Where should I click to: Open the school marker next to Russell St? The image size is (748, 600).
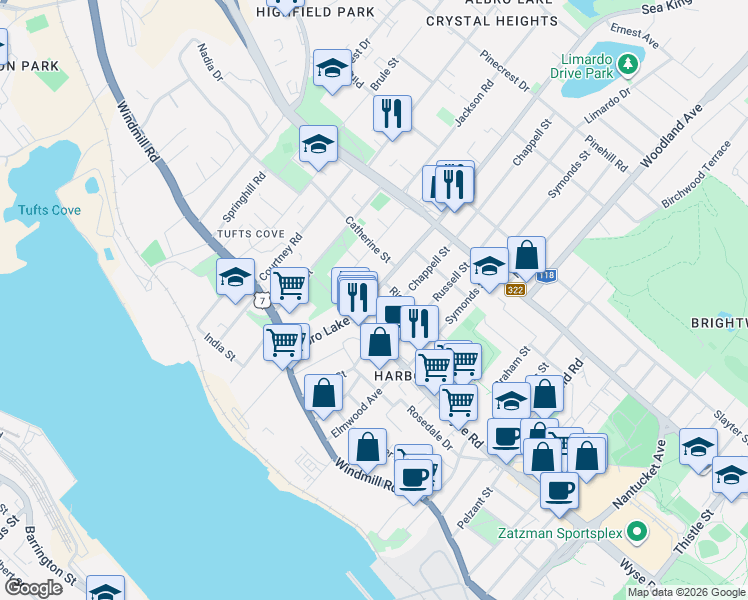coord(489,268)
